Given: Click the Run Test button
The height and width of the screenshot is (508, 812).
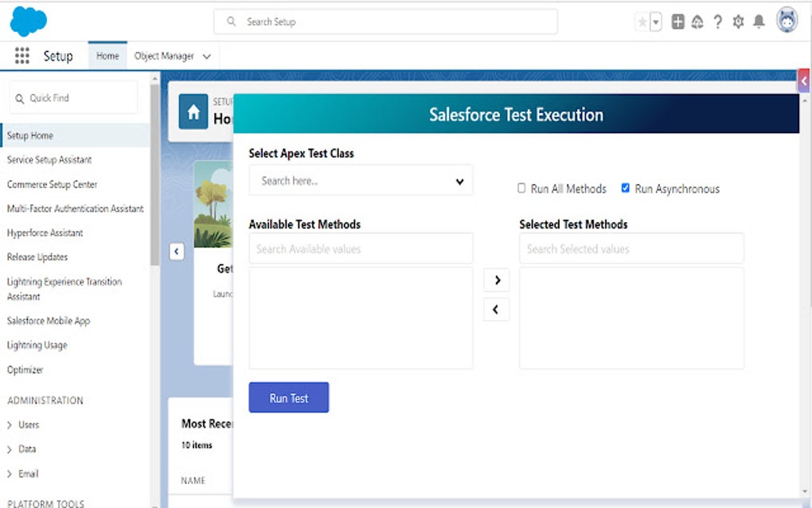Looking at the screenshot, I should [288, 397].
